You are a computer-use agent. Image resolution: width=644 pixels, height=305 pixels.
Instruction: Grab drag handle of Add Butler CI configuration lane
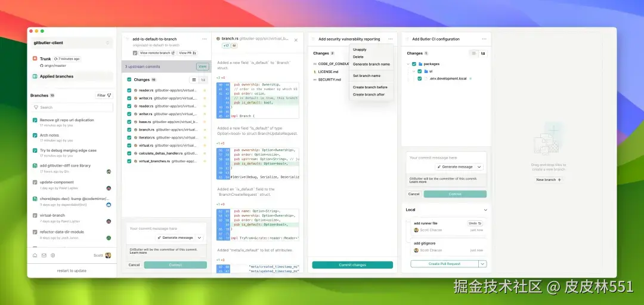tap(407, 39)
